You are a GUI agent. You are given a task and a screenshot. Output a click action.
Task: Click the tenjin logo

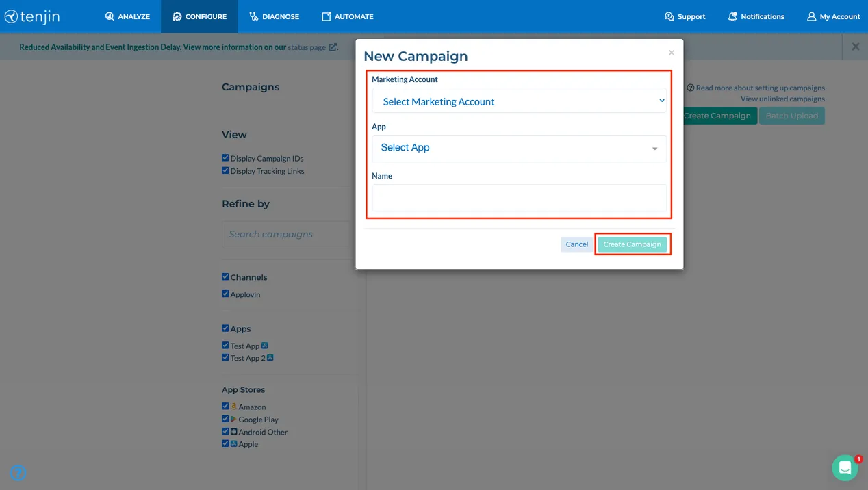31,16
